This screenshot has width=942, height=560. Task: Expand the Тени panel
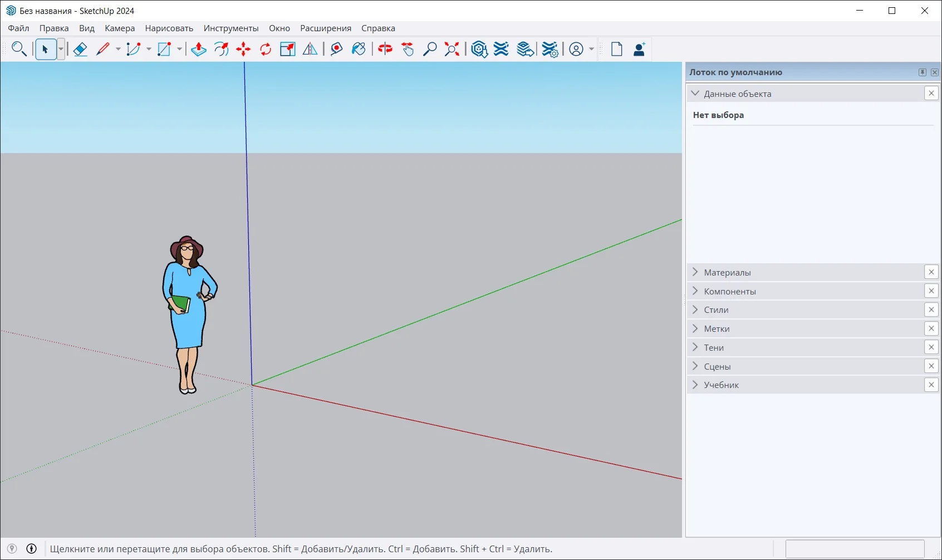point(695,347)
